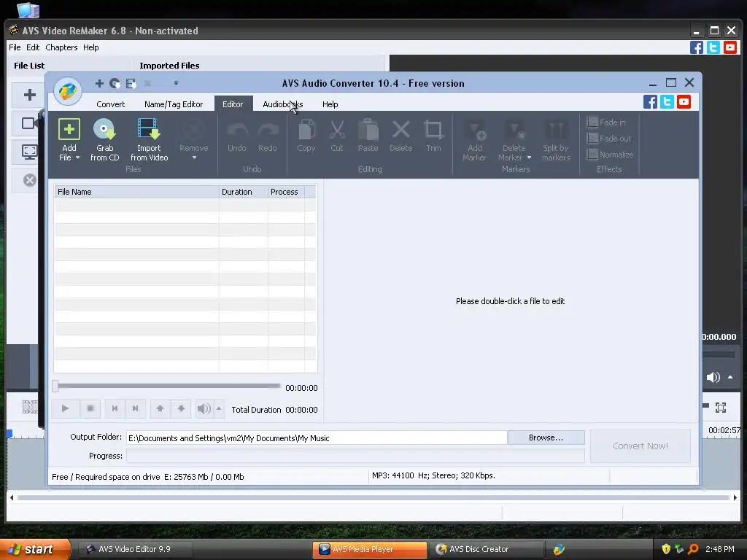The height and width of the screenshot is (560, 747).
Task: Expand Video ReMaker volume arrow
Action: [729, 377]
